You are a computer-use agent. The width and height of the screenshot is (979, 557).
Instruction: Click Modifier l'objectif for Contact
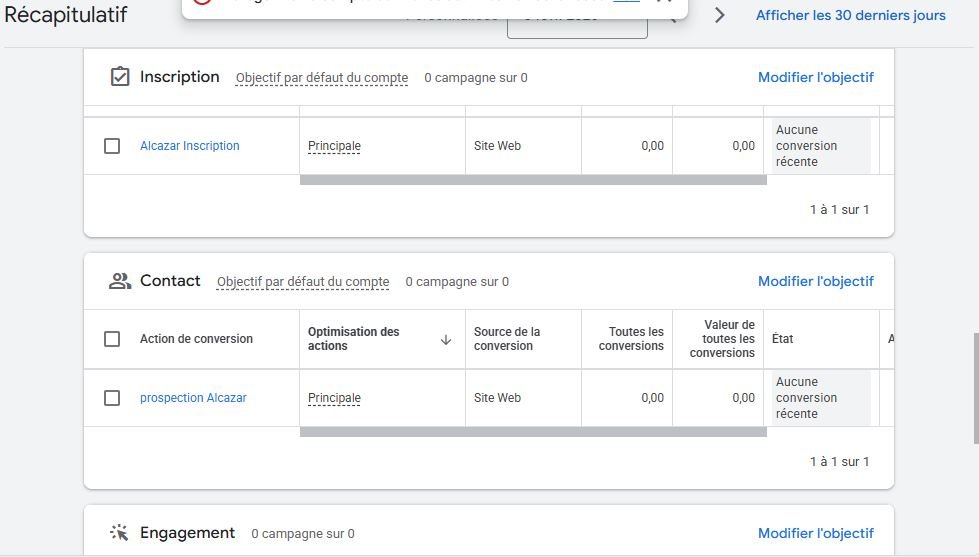(815, 281)
